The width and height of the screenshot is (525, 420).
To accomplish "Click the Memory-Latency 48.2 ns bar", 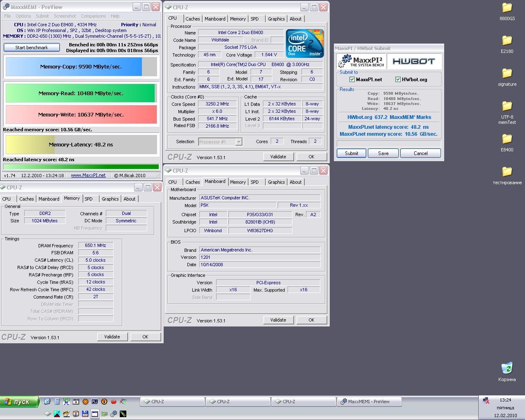I will click(x=81, y=144).
